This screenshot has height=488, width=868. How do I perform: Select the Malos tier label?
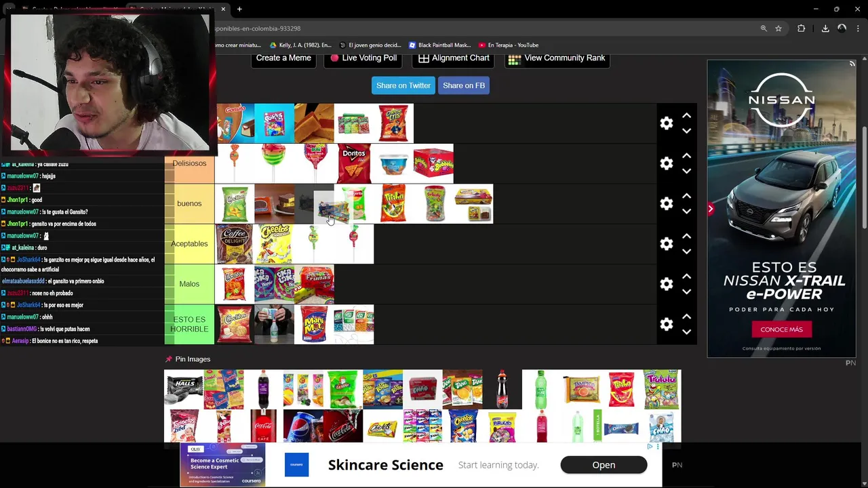pos(189,284)
